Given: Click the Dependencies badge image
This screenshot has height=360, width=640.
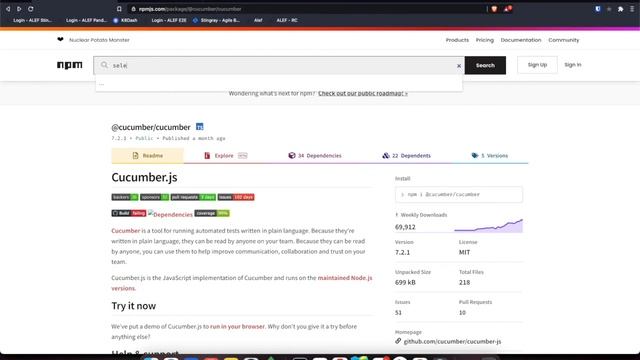Looking at the screenshot, I should (170, 214).
